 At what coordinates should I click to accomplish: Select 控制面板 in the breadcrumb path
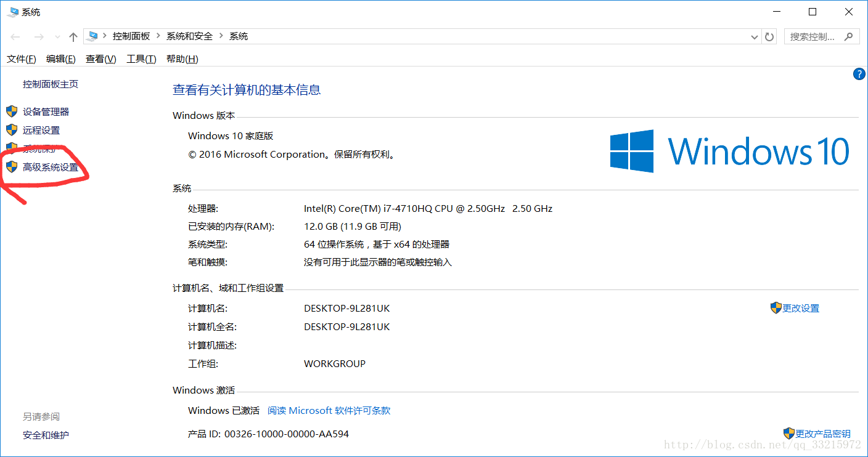point(131,36)
